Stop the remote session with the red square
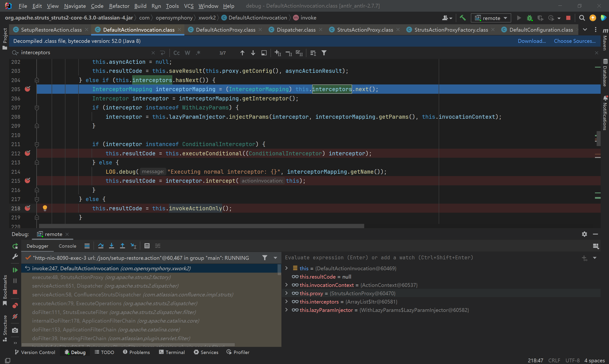Viewport: 609px width, 364px height. point(568,18)
